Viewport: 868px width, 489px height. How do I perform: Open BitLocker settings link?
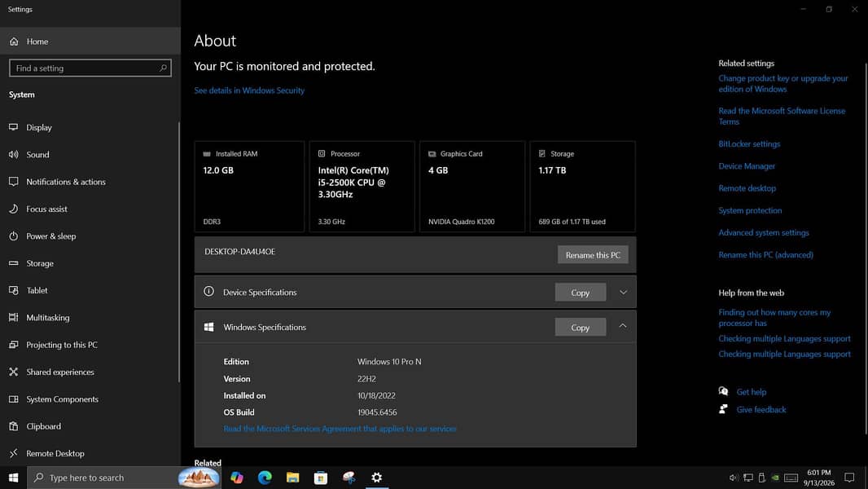pos(749,144)
